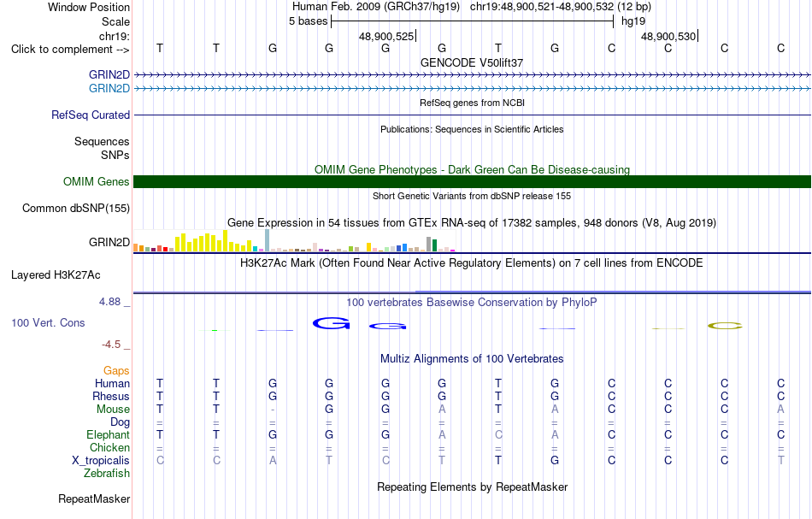Viewport: 812px width, 519px height.
Task: Click the 'Sequences' track label
Action: coord(102,141)
